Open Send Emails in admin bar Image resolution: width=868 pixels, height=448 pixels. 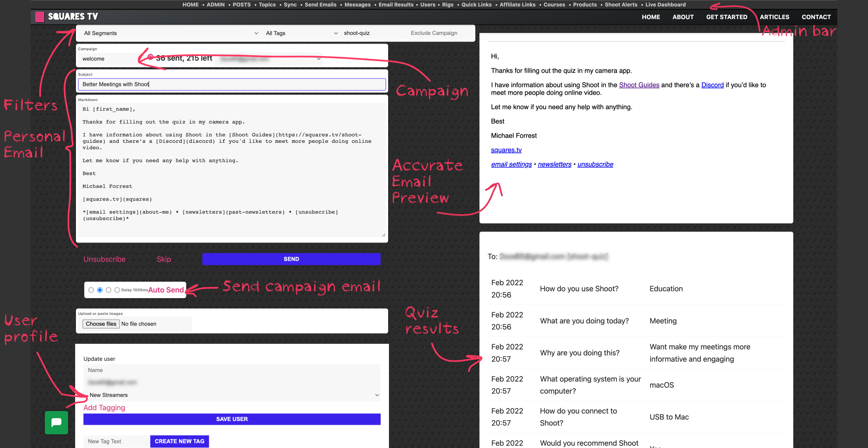(320, 5)
